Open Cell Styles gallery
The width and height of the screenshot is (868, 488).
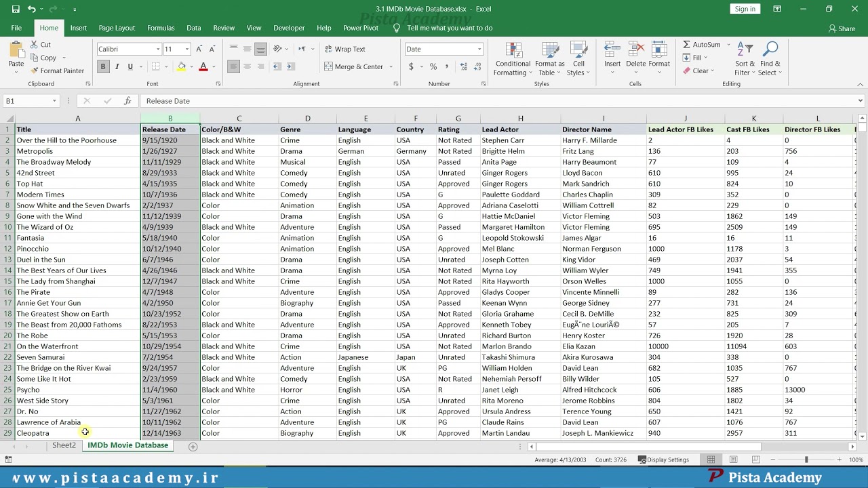tap(578, 60)
